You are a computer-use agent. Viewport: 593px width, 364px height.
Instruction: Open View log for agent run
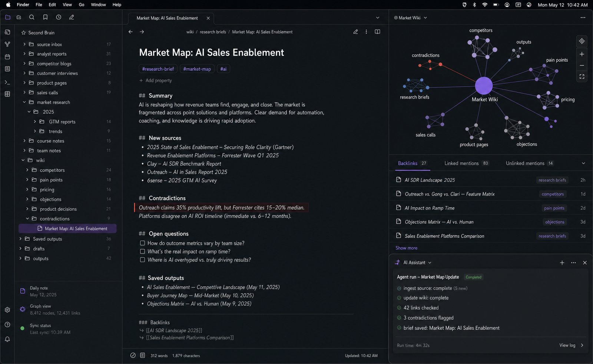(x=571, y=345)
